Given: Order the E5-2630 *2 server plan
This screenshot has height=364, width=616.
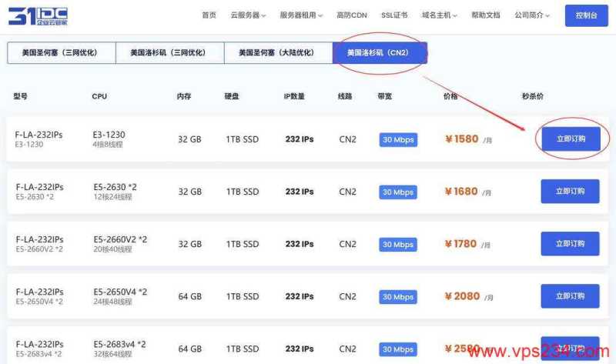Looking at the screenshot, I should (x=570, y=192).
